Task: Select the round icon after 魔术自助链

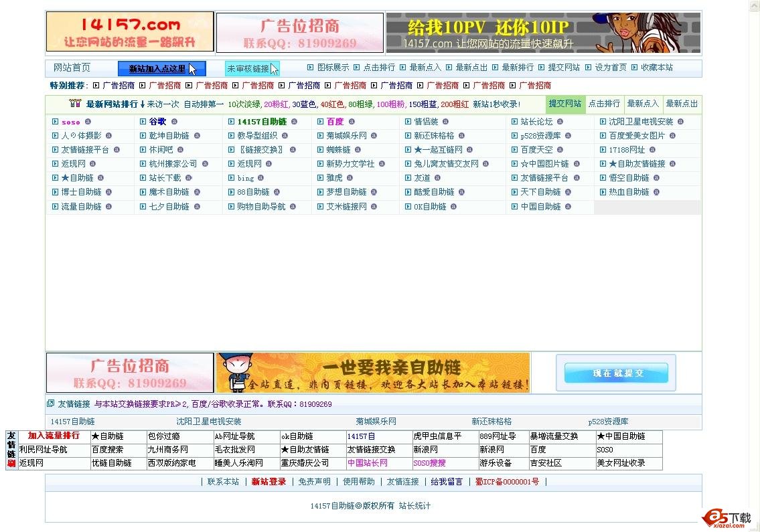Action: click(x=197, y=192)
